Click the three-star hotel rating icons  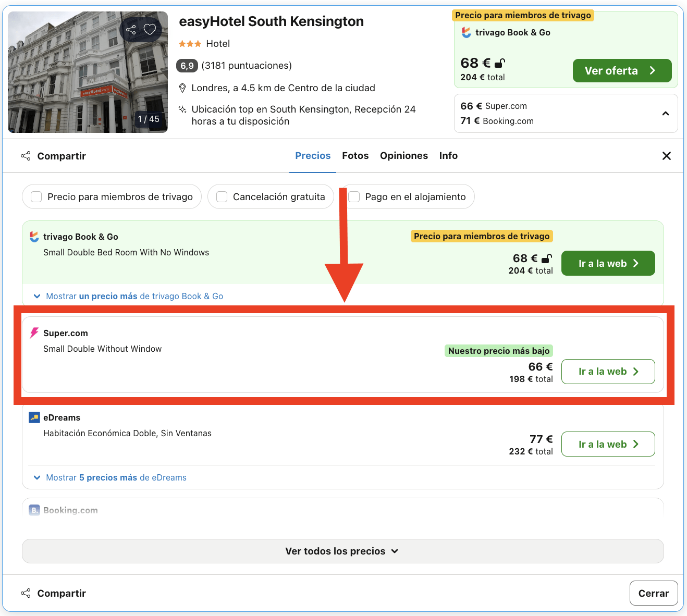[190, 44]
